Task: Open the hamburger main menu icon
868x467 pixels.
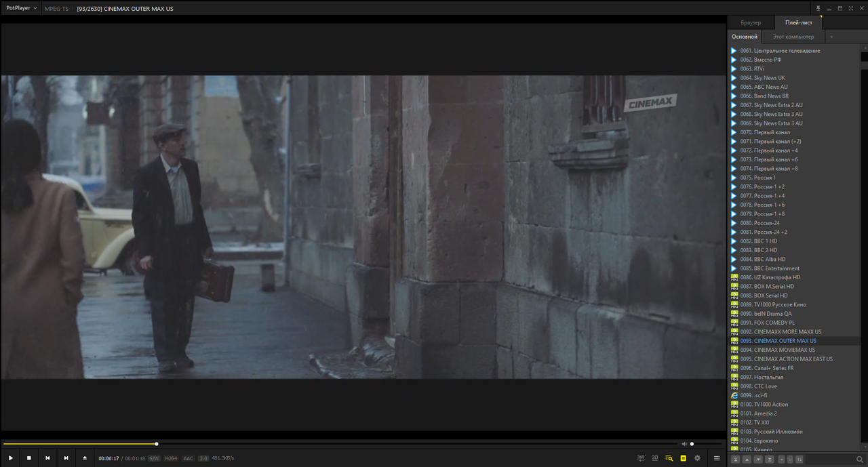Action: tap(717, 458)
